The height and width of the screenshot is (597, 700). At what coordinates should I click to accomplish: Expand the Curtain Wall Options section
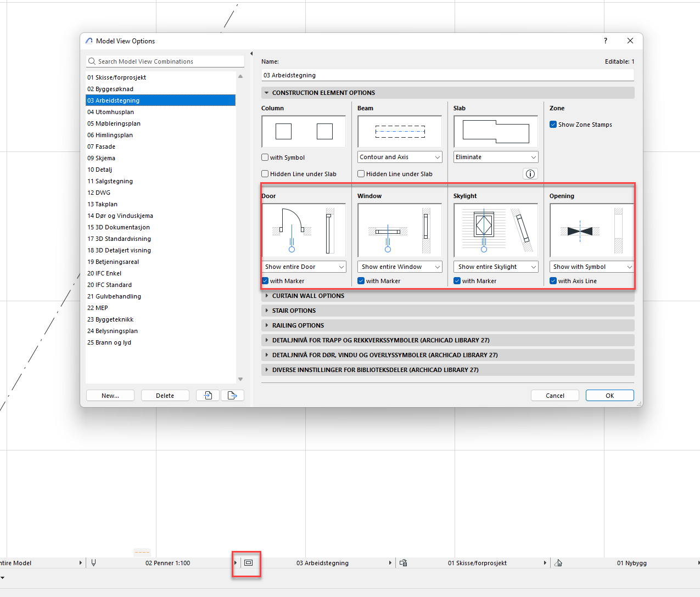(308, 296)
